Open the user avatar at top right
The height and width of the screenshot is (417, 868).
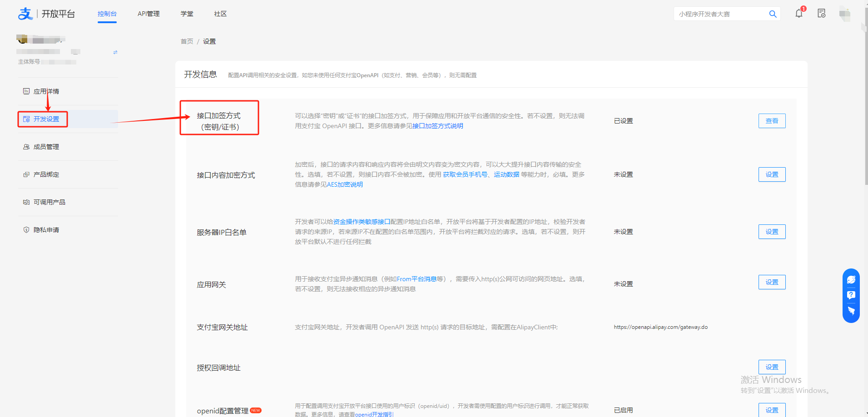pyautogui.click(x=845, y=14)
